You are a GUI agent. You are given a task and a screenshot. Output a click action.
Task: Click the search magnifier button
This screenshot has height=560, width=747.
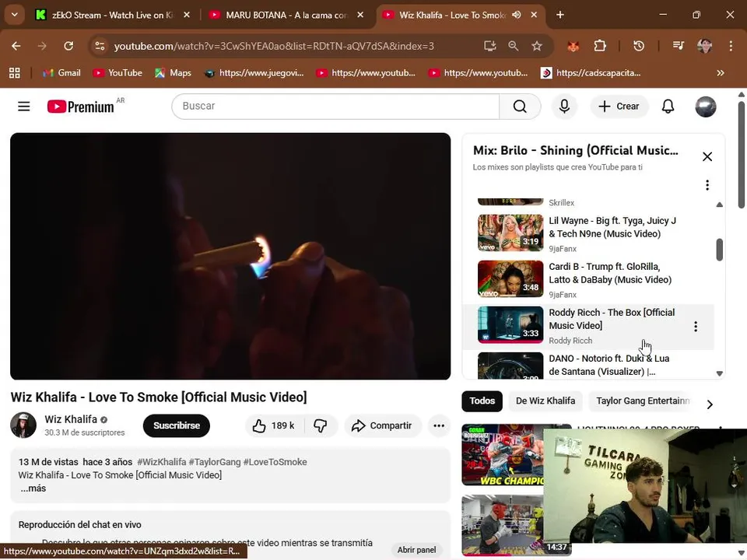pos(520,107)
